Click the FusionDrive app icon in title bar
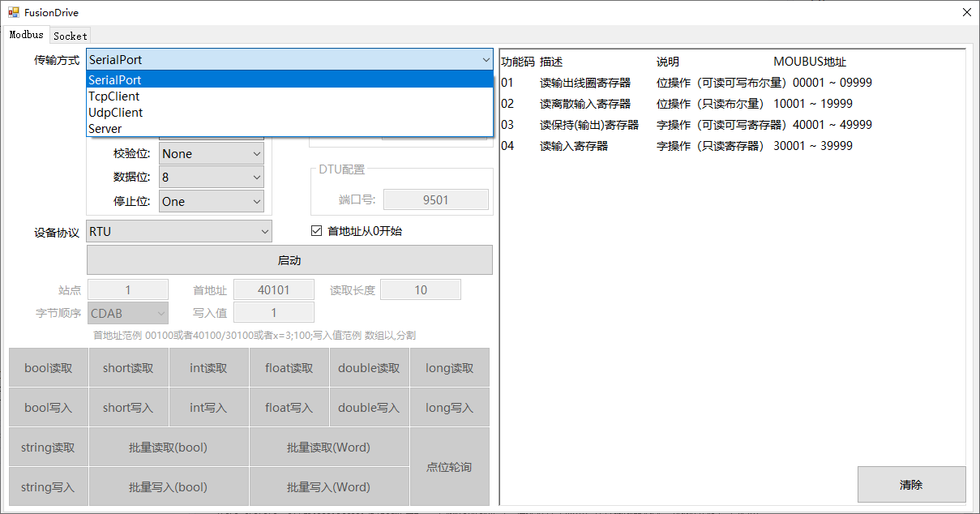The image size is (980, 514). tap(13, 13)
